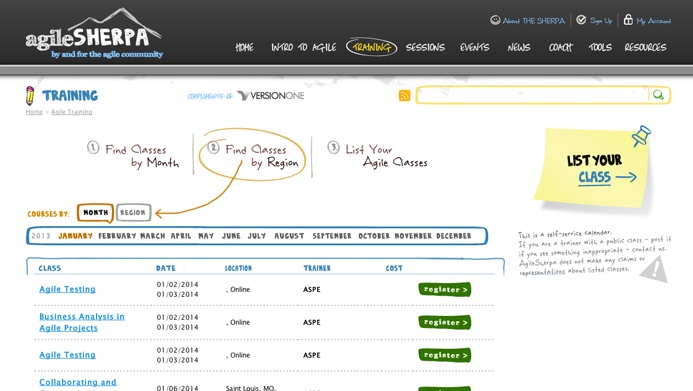The height and width of the screenshot is (391, 693).
Task: Open HOME in the main navigation
Action: click(244, 47)
